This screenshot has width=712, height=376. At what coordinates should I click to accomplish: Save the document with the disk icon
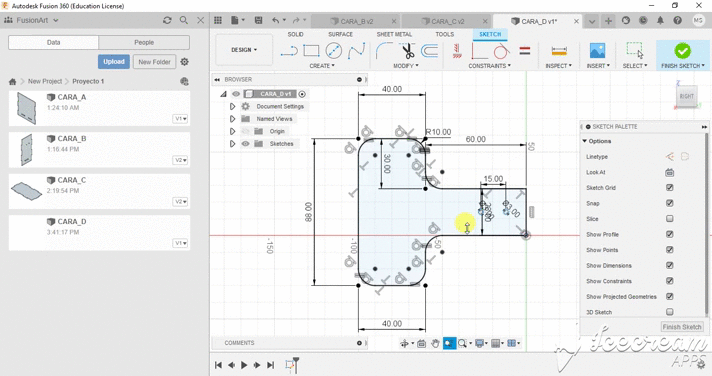coord(258,20)
